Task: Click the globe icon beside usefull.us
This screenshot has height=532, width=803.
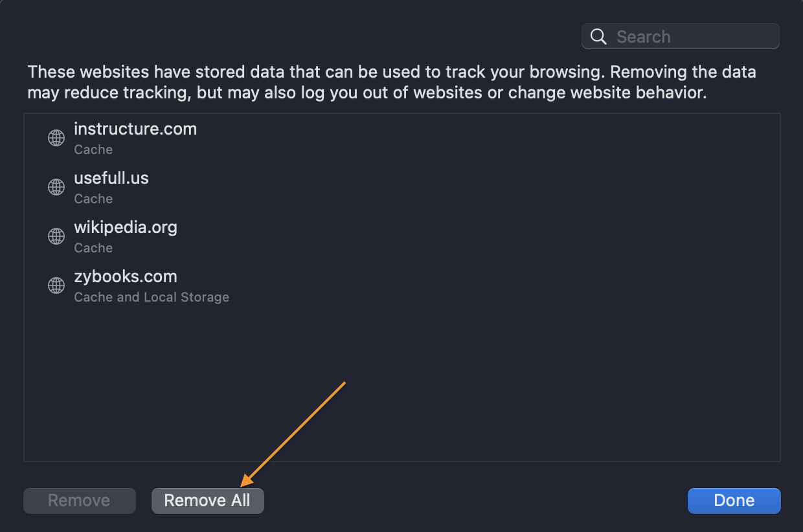Action: pos(57,187)
